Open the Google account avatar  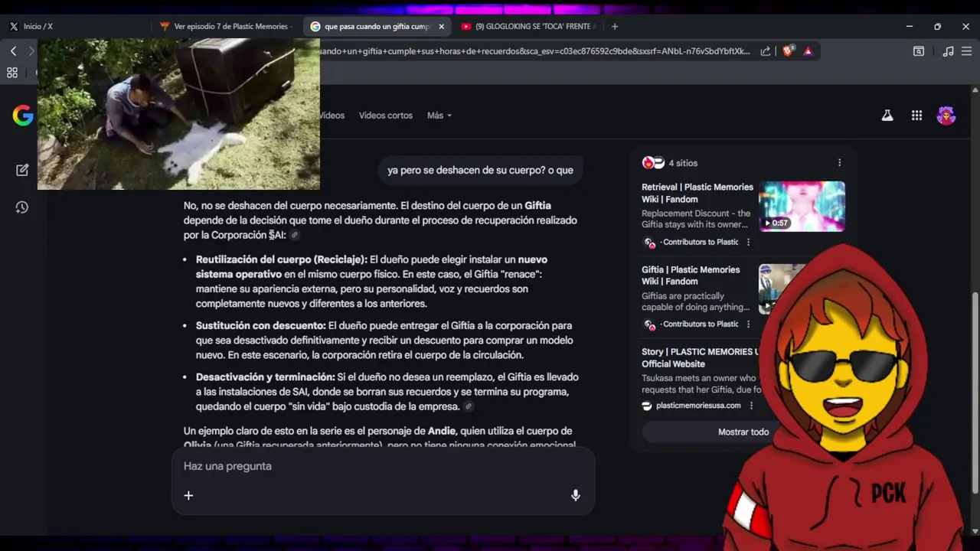(946, 116)
